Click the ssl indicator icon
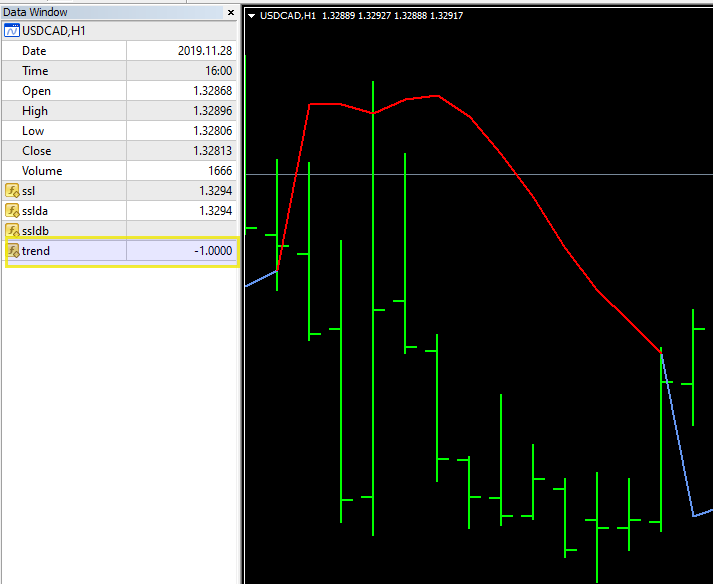This screenshot has height=584, width=713. point(12,190)
